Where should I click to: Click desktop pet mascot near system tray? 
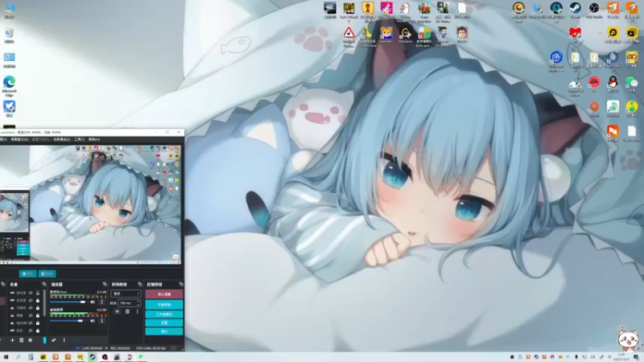tap(628, 338)
